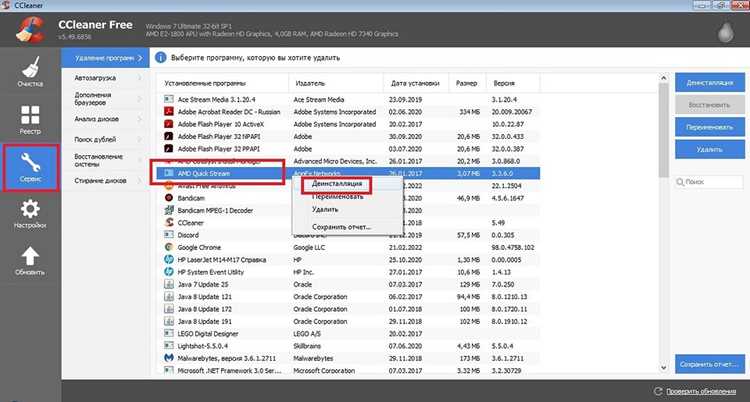750x402 pixels.
Task: Click the Переименовать button
Action: click(x=710, y=127)
